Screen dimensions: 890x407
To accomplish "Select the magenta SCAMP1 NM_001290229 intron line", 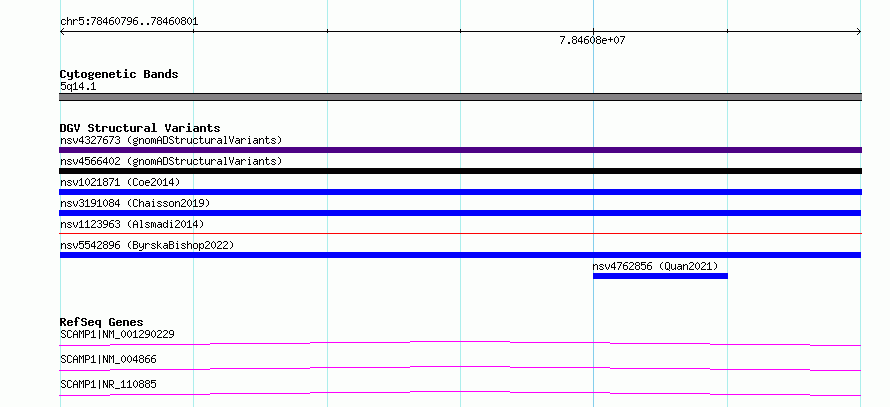I will [x=460, y=343].
